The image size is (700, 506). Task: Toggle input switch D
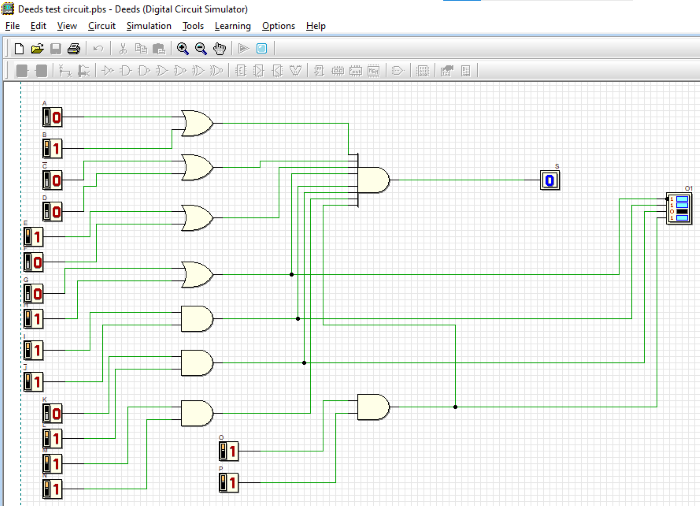(52, 212)
